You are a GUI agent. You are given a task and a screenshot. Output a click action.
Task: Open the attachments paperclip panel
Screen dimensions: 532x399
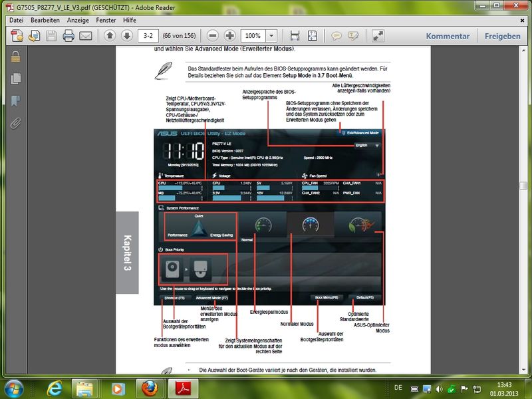pyautogui.click(x=16, y=123)
